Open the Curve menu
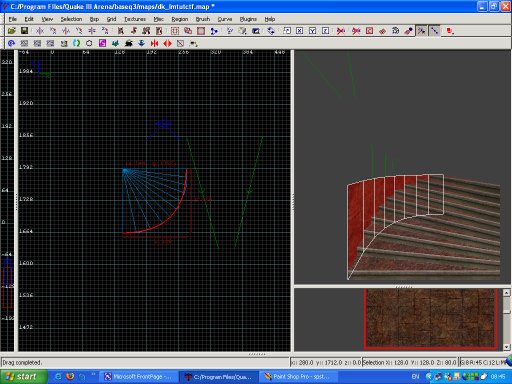The image size is (512, 384). [225, 19]
